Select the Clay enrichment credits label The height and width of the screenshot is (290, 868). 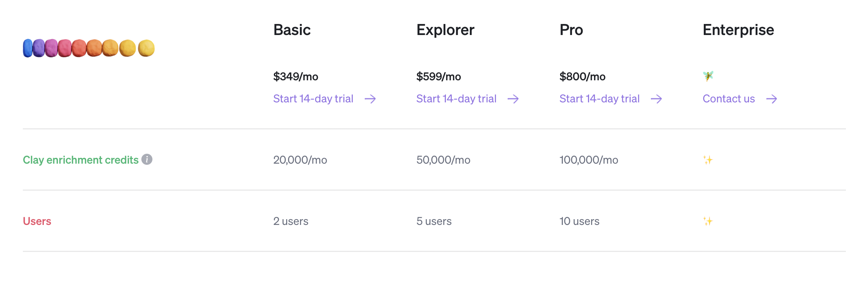pos(81,160)
